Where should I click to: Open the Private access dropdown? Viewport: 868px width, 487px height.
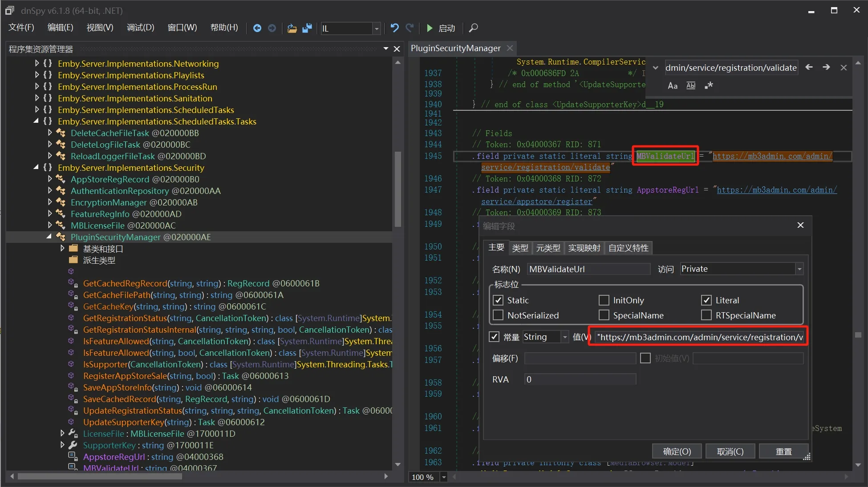(x=799, y=269)
